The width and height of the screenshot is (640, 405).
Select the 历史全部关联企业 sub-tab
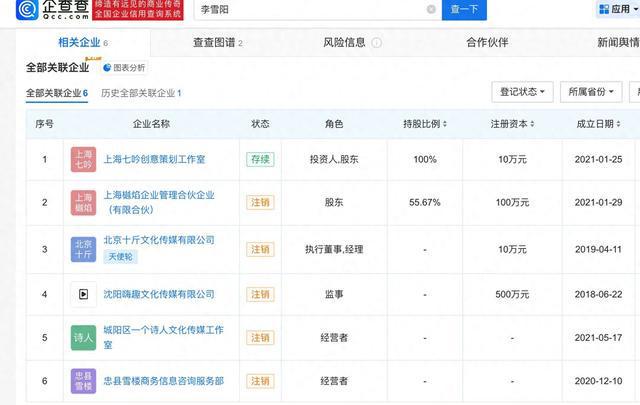click(138, 93)
